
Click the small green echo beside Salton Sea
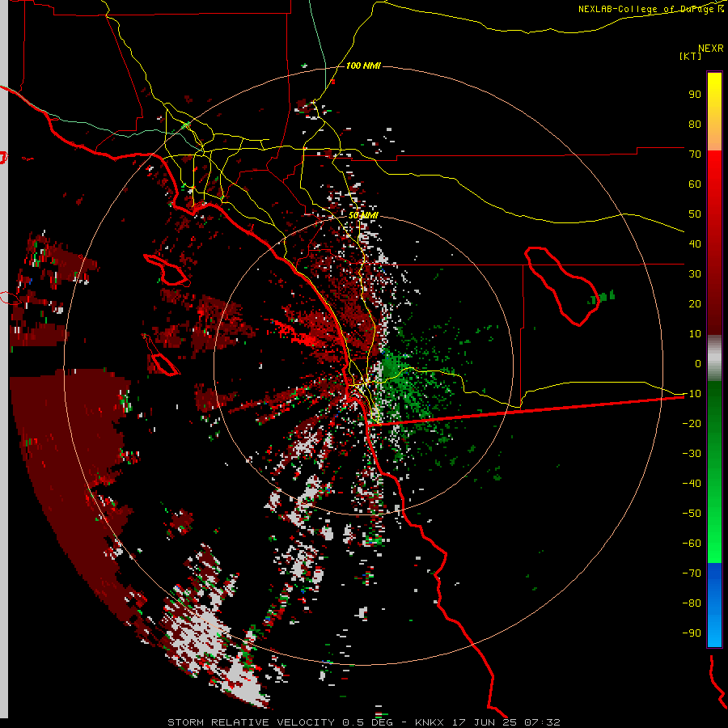[602, 297]
